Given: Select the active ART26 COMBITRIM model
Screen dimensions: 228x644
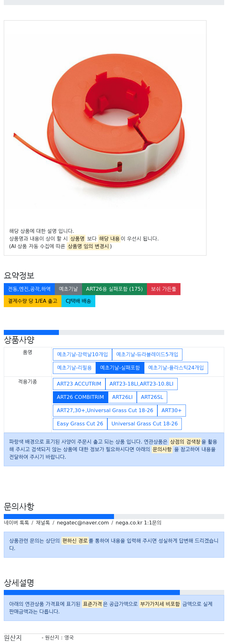Looking at the screenshot, I should click(80, 397).
